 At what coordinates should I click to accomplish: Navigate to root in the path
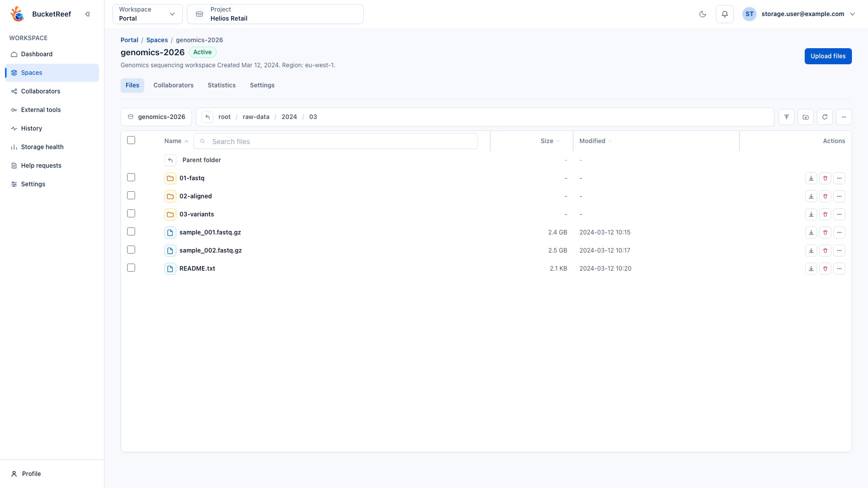coord(225,117)
